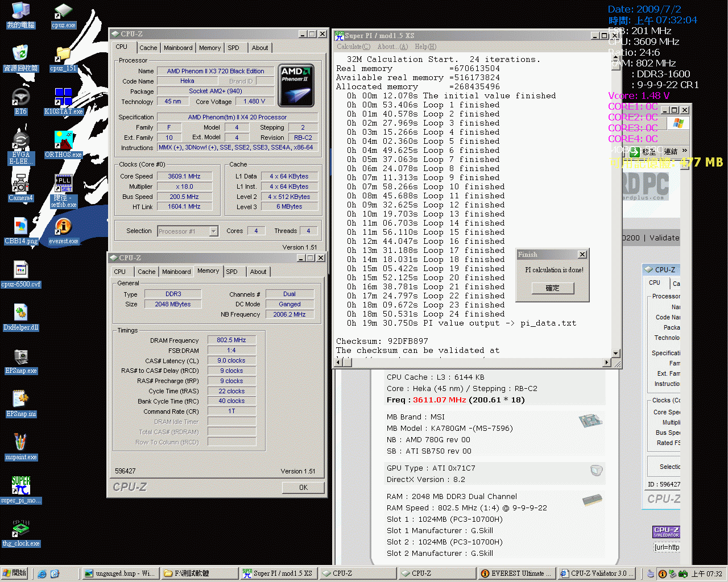Viewport: 728px width, 582px height.
Task: Click the RAM module icon beside RAM info
Action: click(592, 500)
